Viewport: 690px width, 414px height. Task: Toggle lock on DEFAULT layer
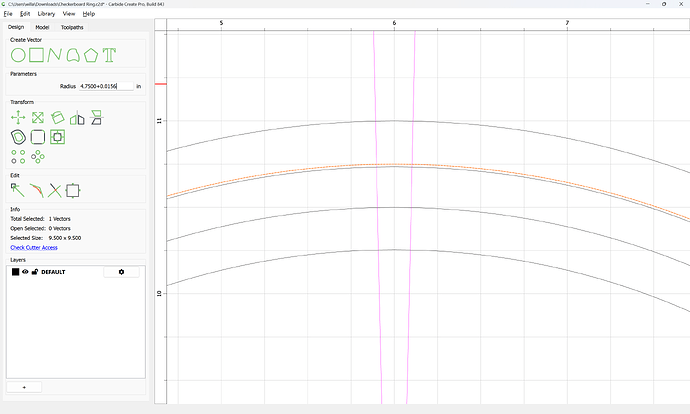(35, 272)
